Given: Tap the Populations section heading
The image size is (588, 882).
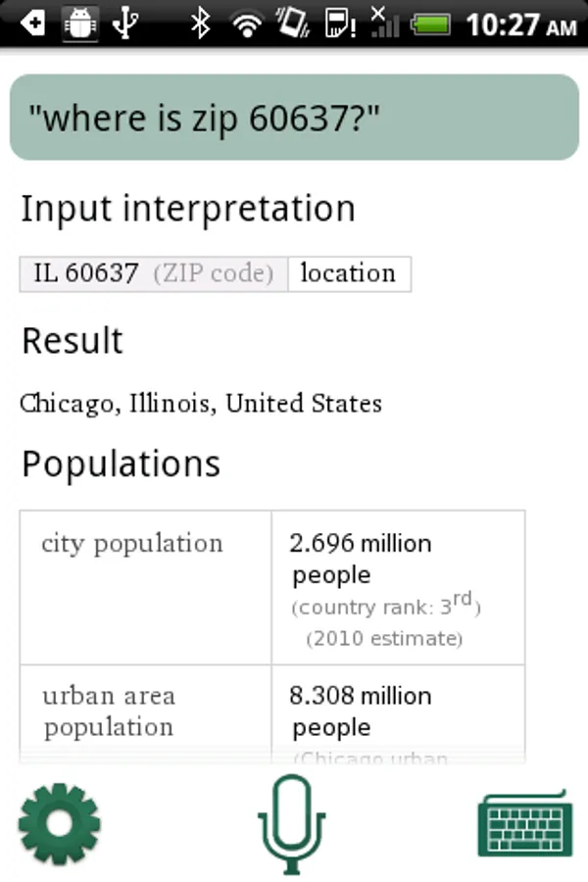Looking at the screenshot, I should click(x=121, y=464).
